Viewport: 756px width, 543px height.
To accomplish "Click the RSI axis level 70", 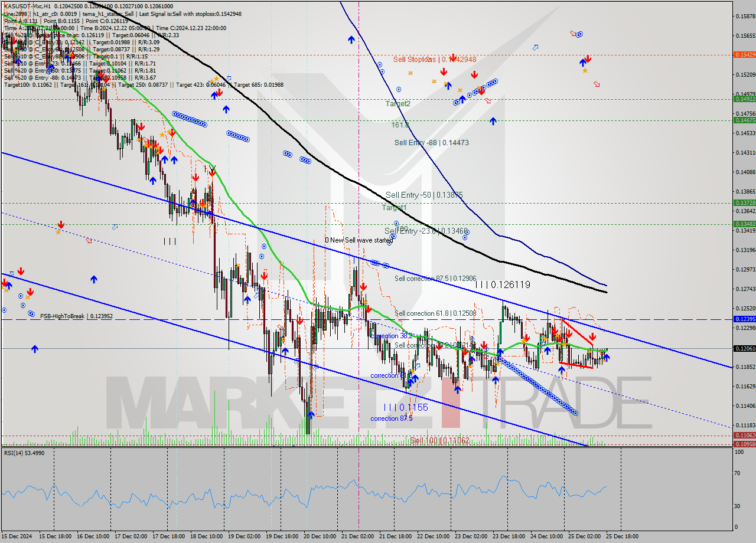I will 738,473.
